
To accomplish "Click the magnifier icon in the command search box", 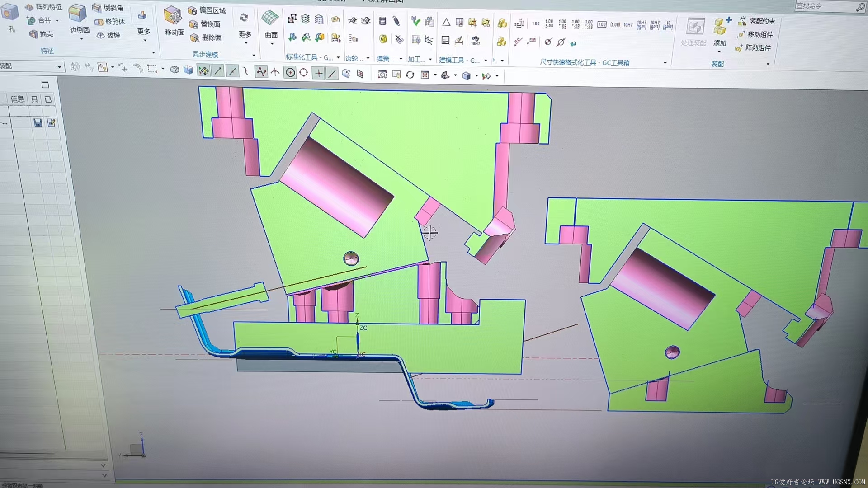I will [859, 7].
